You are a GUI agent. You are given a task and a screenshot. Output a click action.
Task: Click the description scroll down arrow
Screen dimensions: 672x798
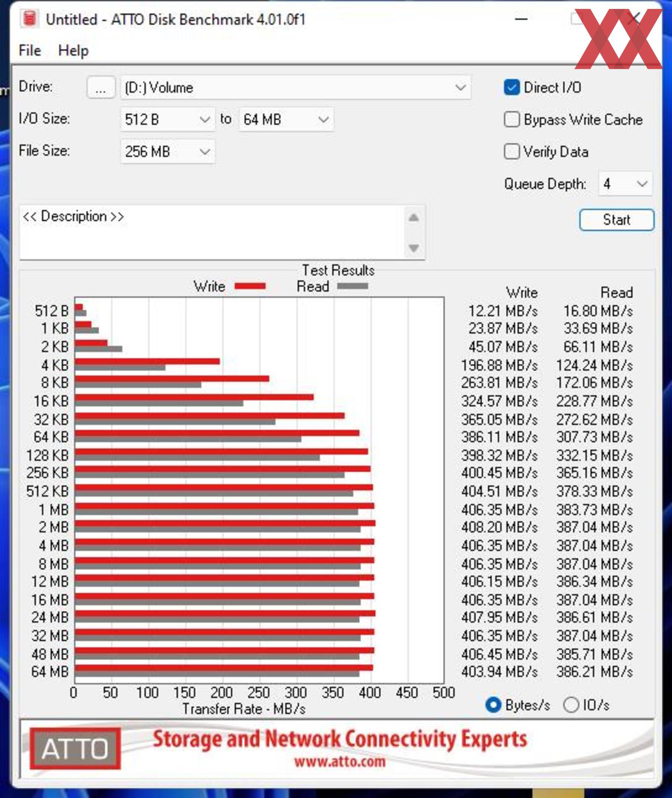414,248
